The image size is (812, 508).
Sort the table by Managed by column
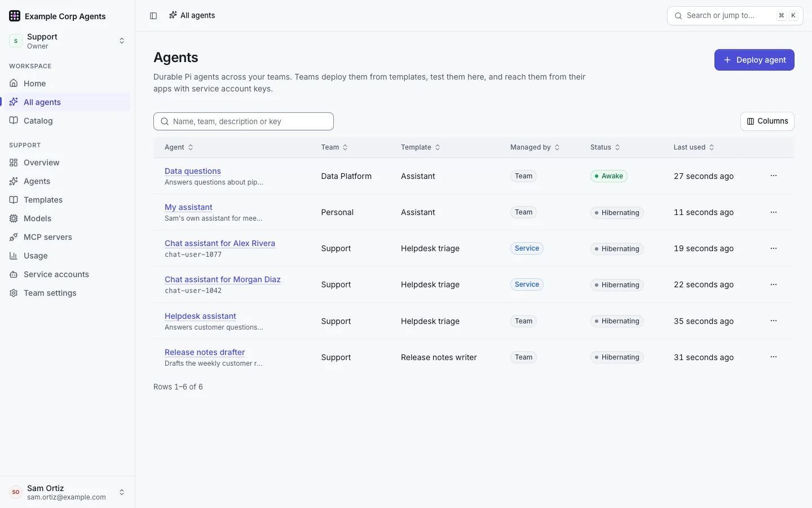coord(535,147)
